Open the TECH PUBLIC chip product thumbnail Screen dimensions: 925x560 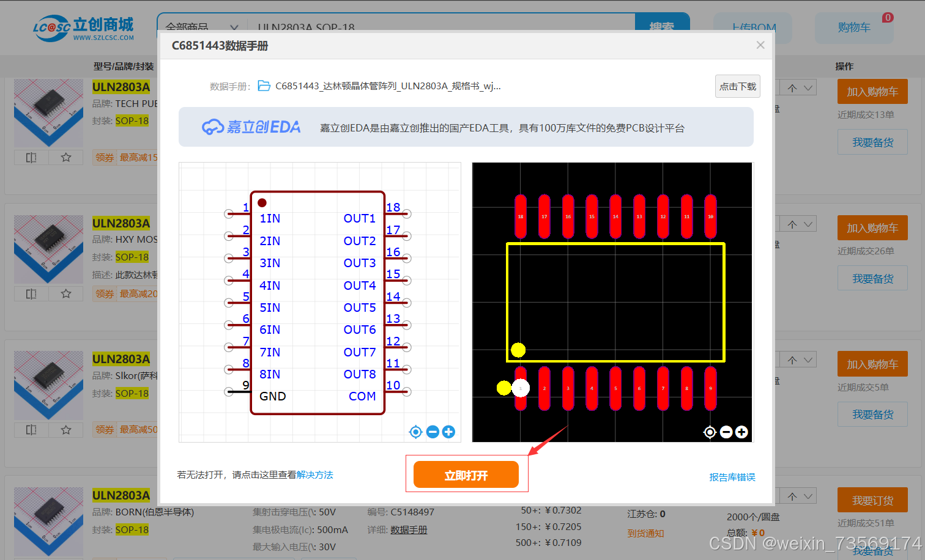pyautogui.click(x=48, y=112)
